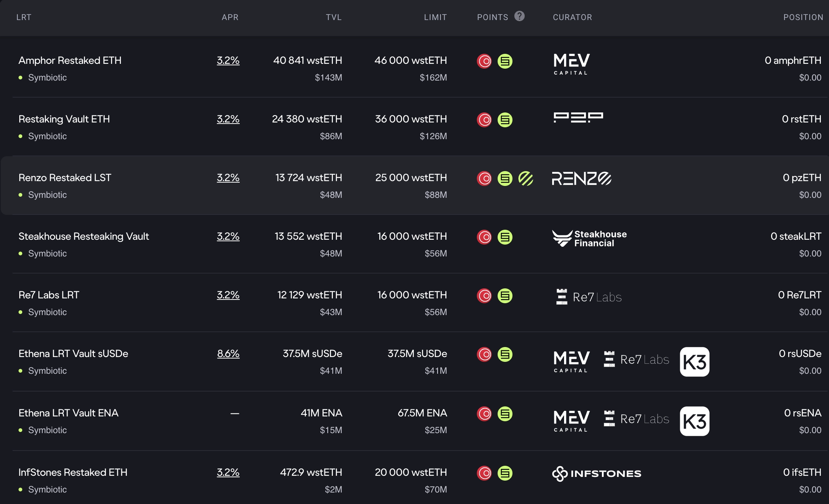Click the LIMIT column header
The width and height of the screenshot is (829, 504).
[435, 17]
